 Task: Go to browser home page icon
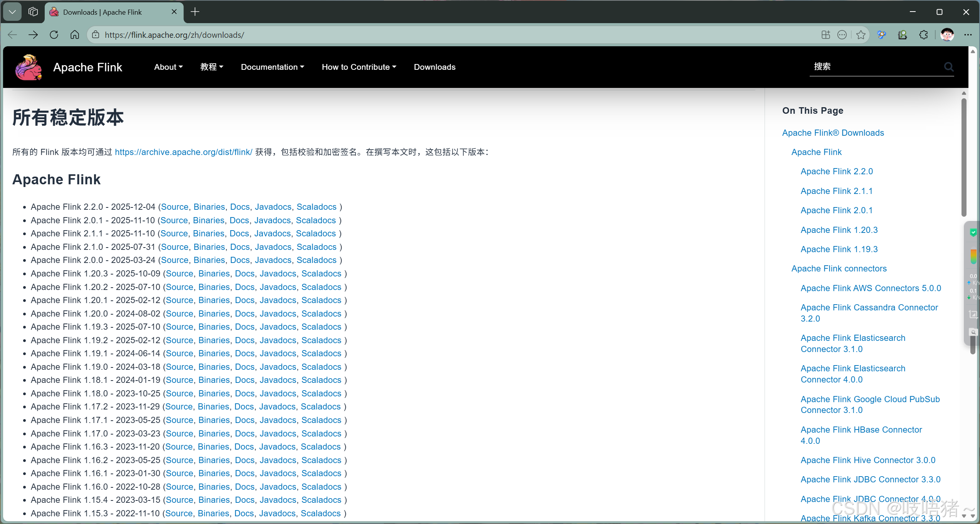(75, 35)
